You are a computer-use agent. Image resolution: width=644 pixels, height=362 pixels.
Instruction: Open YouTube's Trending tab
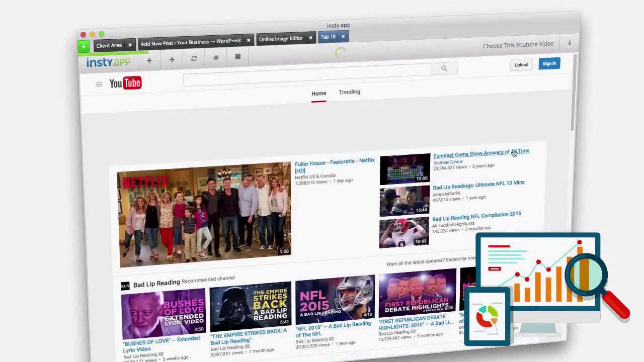click(x=349, y=92)
